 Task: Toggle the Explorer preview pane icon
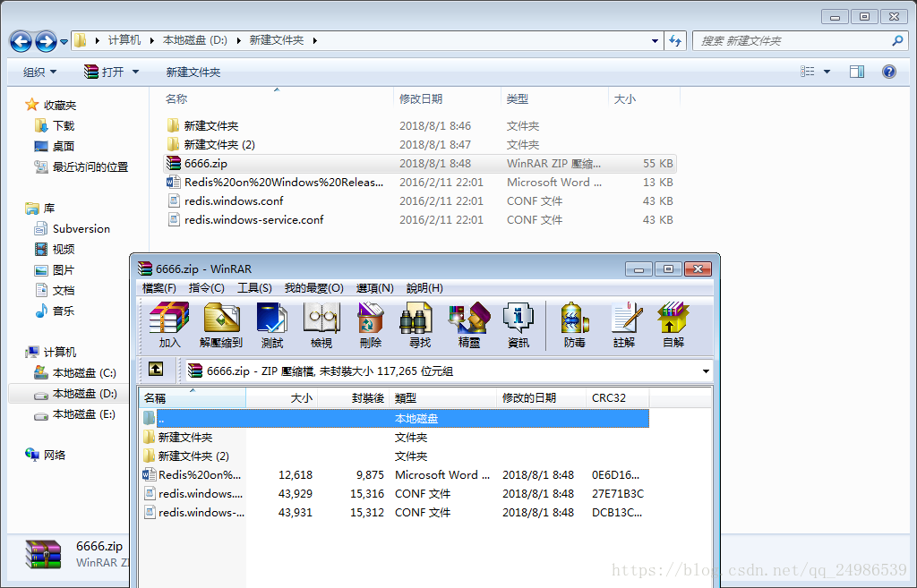[x=857, y=72]
